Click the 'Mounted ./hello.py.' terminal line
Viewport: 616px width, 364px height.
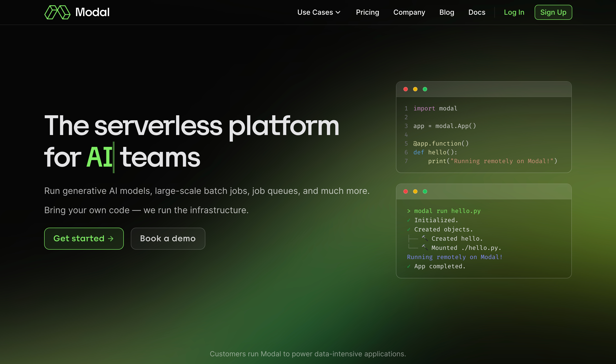466,248
